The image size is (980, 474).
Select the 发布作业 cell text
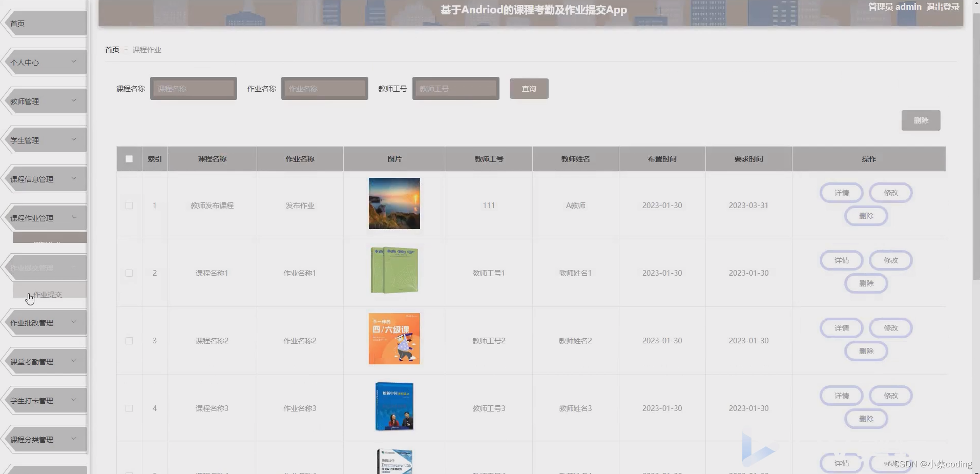pos(300,205)
